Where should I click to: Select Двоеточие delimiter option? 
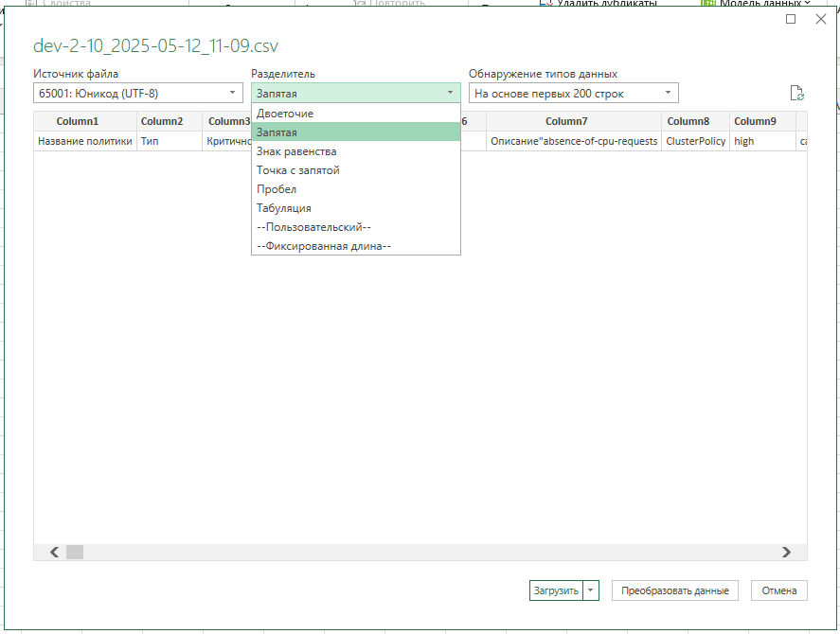[285, 114]
